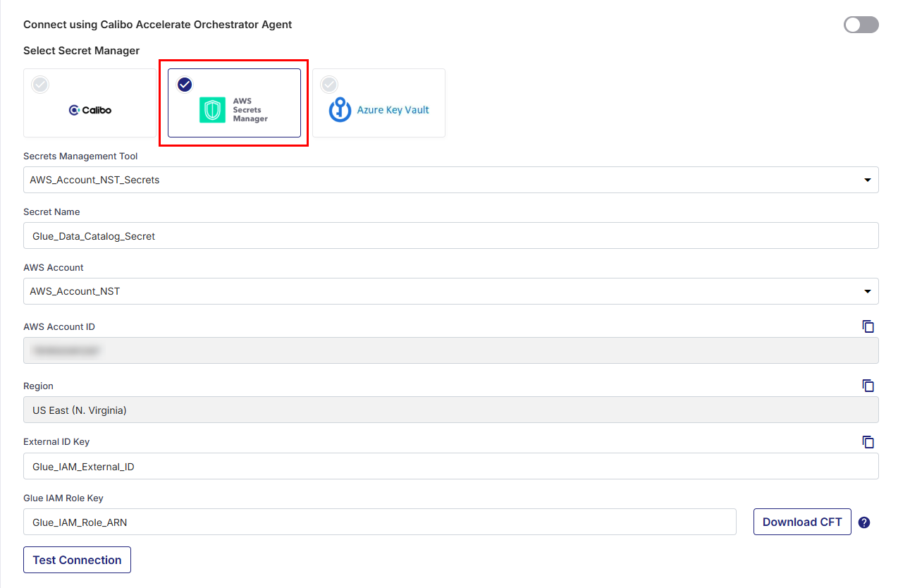Click the External ID Key input field
Viewport: 898px width, 588px height.
[451, 466]
